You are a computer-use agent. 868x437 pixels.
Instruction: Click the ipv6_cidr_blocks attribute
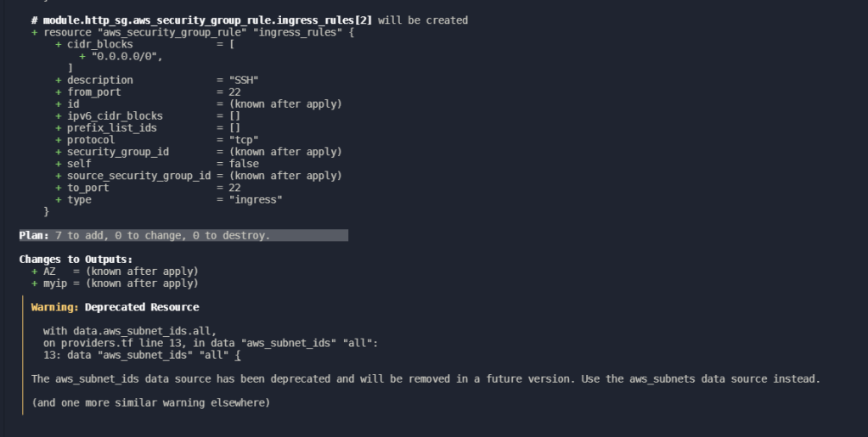point(115,115)
